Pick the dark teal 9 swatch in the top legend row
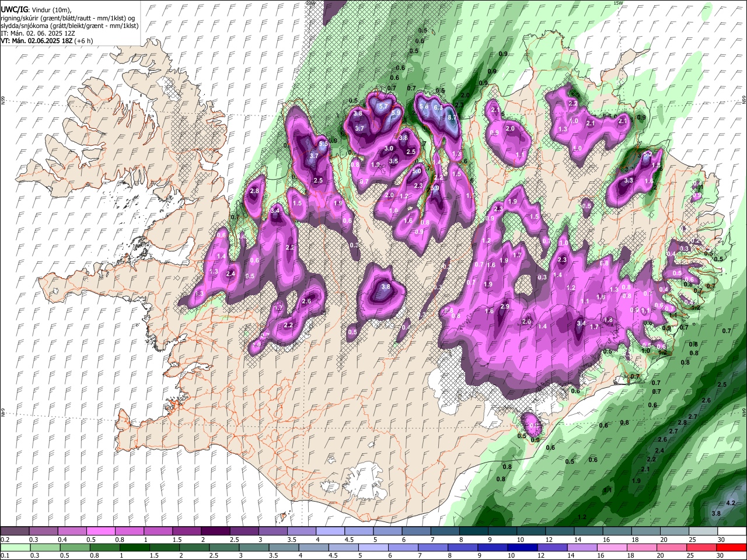The width and height of the screenshot is (747, 560). [502, 531]
